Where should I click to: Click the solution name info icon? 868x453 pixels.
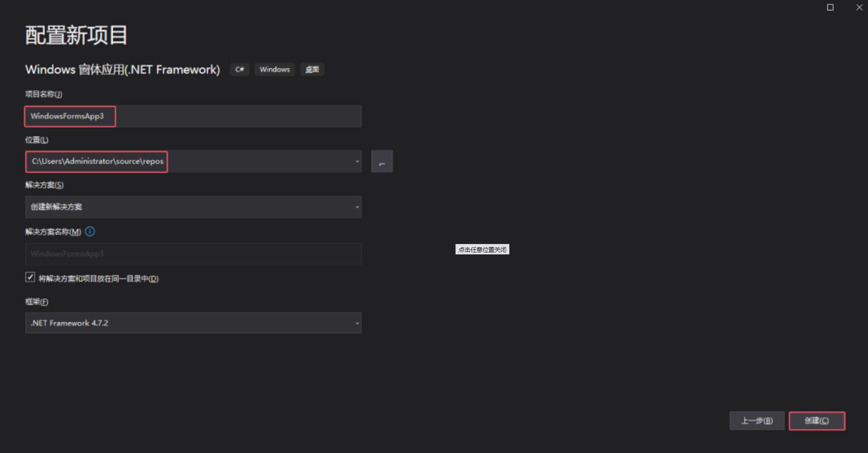point(90,231)
